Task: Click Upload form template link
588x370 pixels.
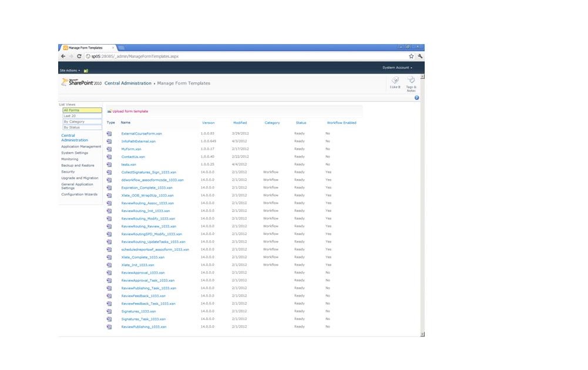Action: [x=130, y=112]
